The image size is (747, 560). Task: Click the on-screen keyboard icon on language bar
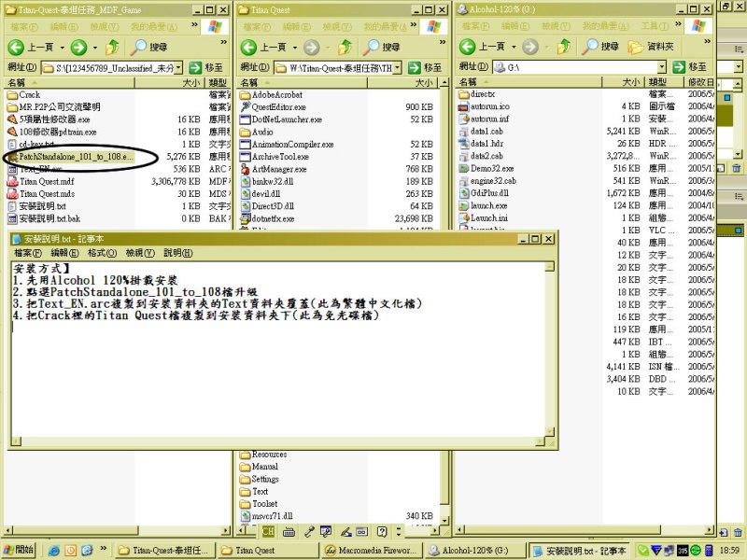point(289,531)
